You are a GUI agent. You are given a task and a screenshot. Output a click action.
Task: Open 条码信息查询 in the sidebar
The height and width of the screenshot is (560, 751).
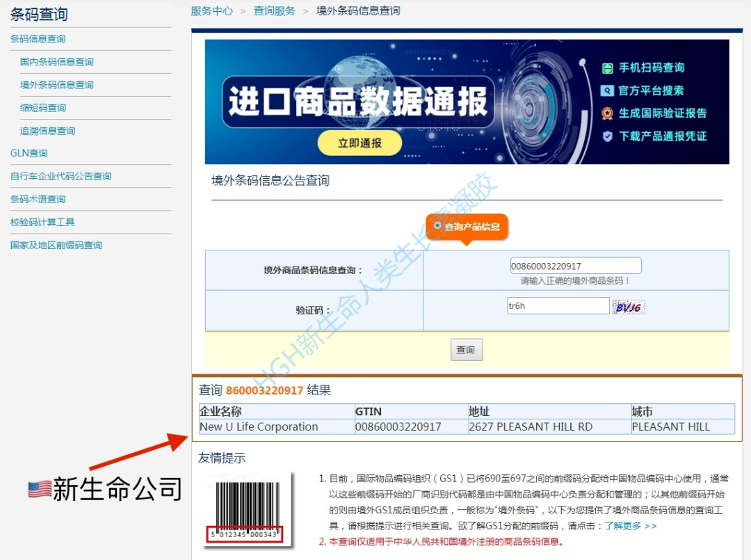coord(38,39)
